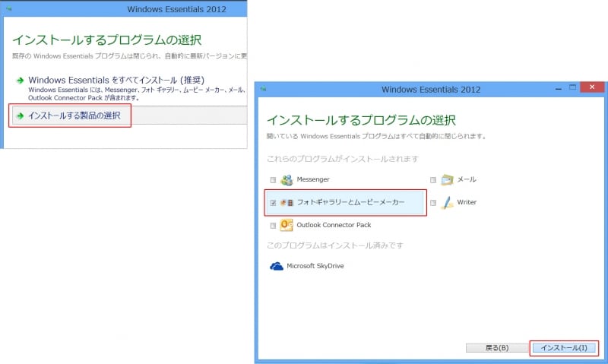Select the インストールする製品の選択 option
Image resolution: width=608 pixels, height=364 pixels.
click(x=74, y=116)
